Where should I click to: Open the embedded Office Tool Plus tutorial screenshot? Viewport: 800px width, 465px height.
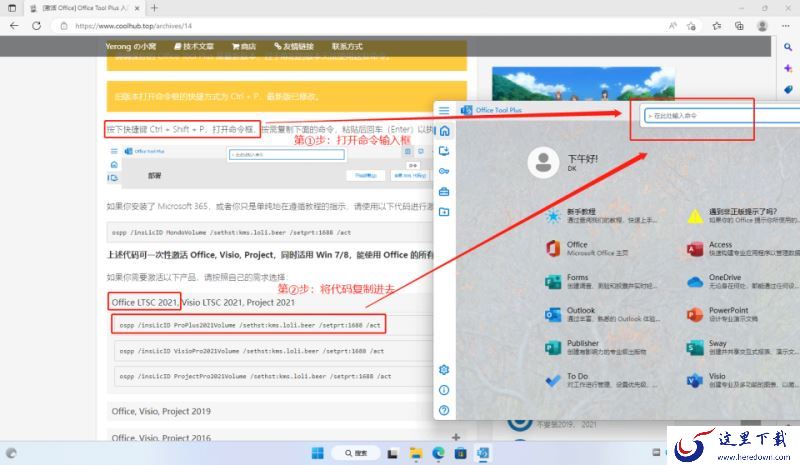tap(270, 167)
